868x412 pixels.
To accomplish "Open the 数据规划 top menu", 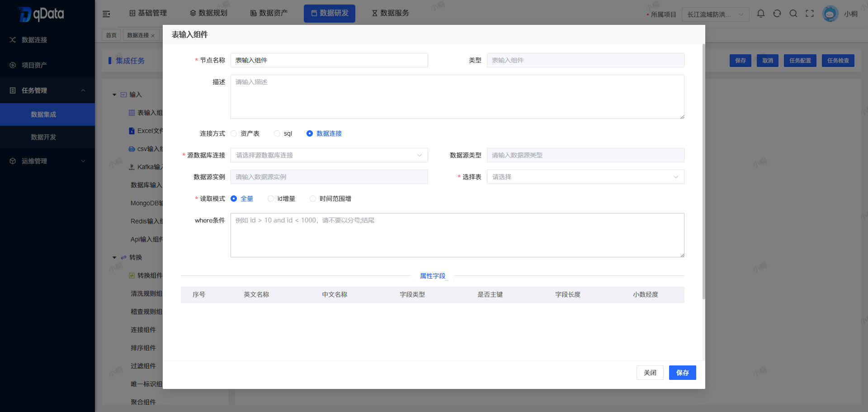I will coord(208,13).
